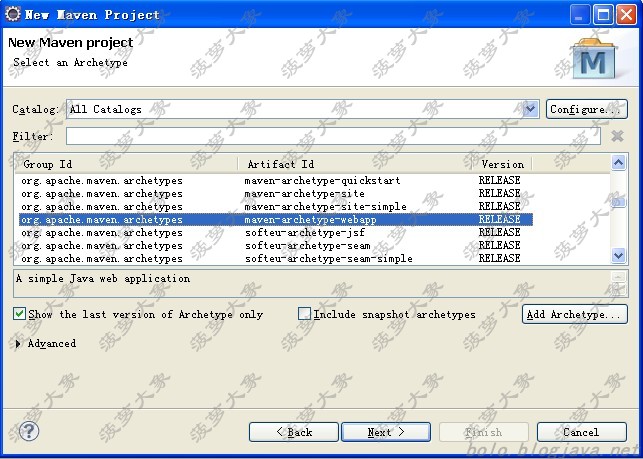
Task: Click the Configure... button
Action: pyautogui.click(x=586, y=109)
